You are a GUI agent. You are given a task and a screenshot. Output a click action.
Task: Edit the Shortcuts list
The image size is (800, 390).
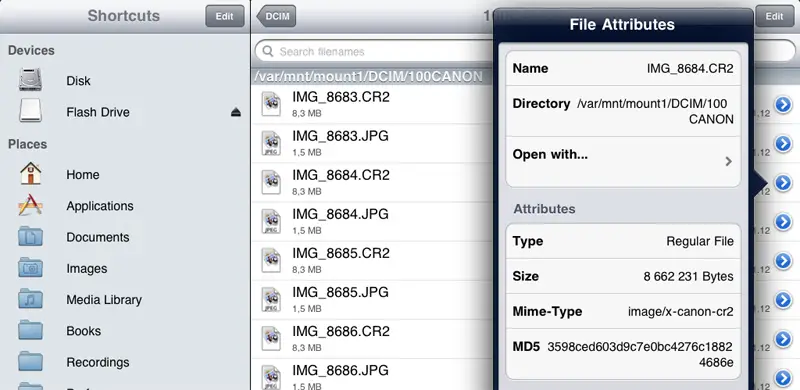[x=224, y=16]
